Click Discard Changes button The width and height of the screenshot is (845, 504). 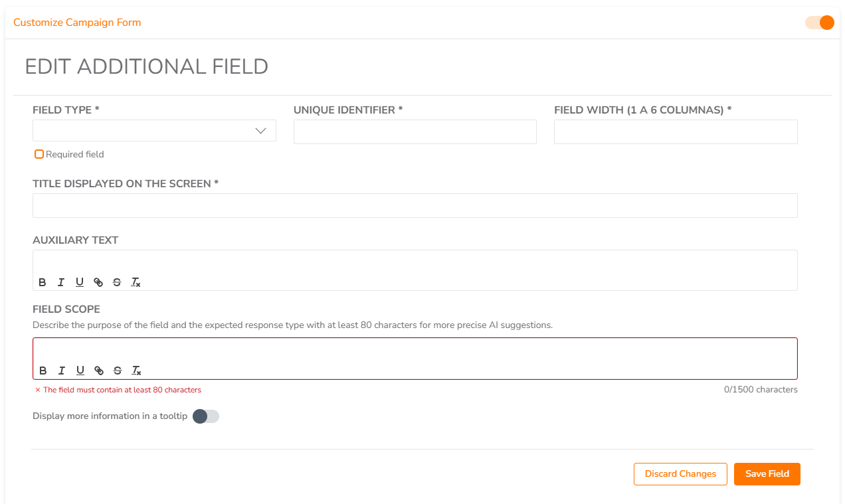pos(680,474)
